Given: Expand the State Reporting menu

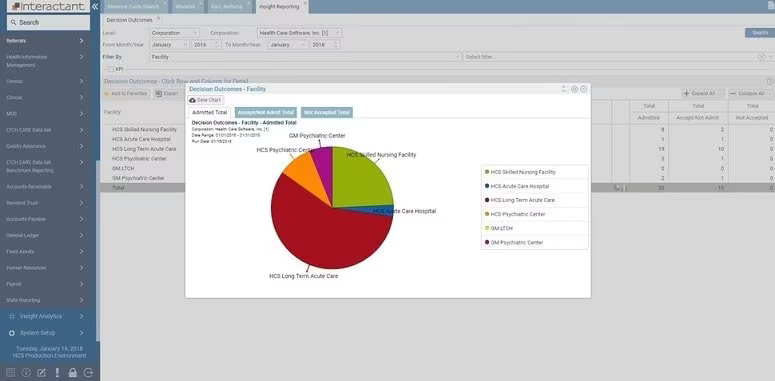Looking at the screenshot, I should pyautogui.click(x=46, y=300).
